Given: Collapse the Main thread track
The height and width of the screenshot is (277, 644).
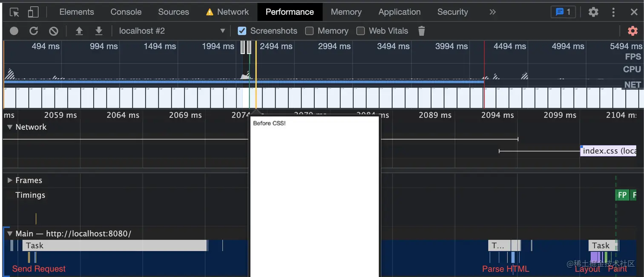Looking at the screenshot, I should [x=10, y=234].
